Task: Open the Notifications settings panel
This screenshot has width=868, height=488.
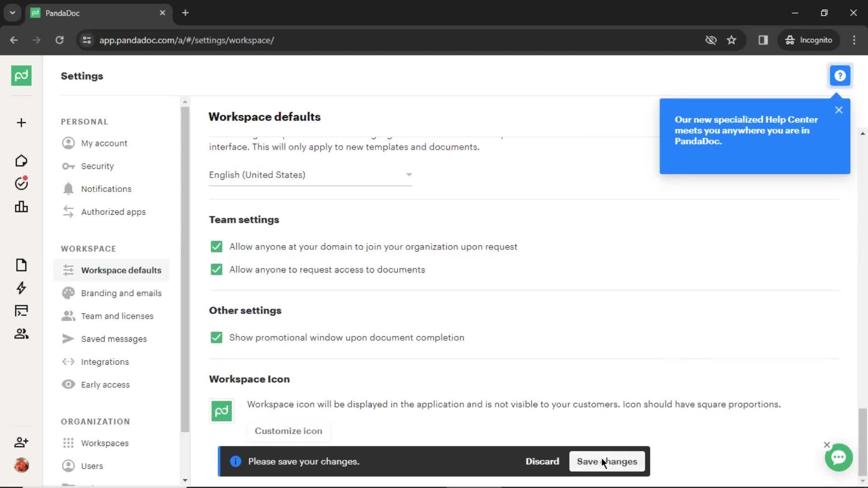Action: (x=106, y=188)
